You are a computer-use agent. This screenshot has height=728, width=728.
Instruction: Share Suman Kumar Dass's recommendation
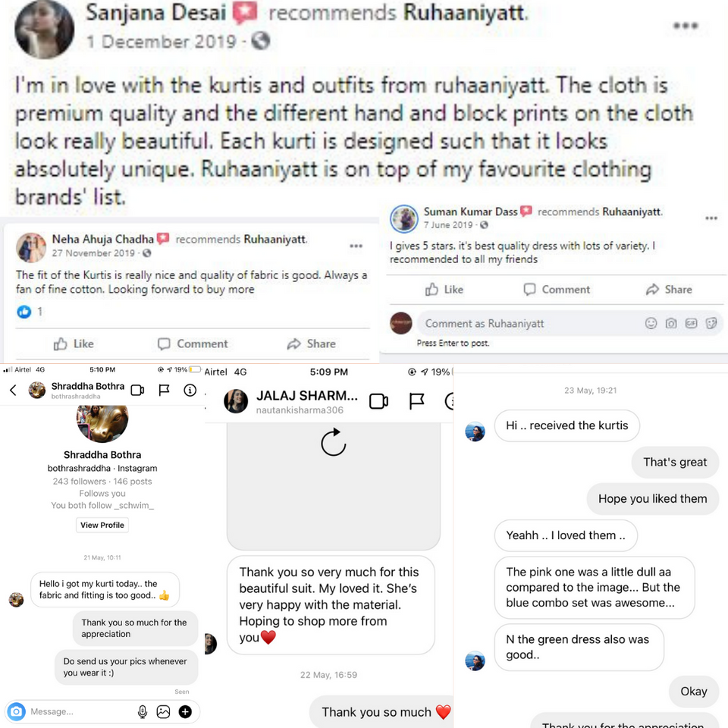pyautogui.click(x=669, y=289)
